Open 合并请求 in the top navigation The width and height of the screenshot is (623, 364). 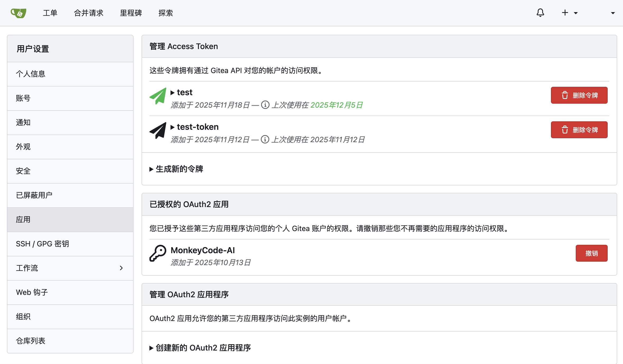pyautogui.click(x=88, y=13)
